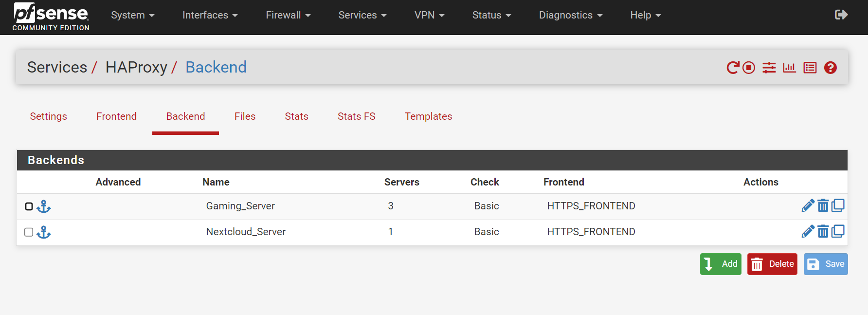
Task: Click the stop service icon
Action: click(x=749, y=68)
